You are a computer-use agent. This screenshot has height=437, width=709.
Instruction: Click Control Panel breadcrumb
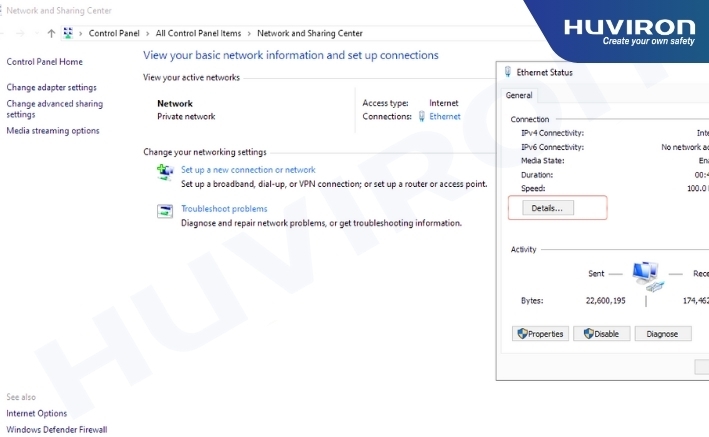114,33
